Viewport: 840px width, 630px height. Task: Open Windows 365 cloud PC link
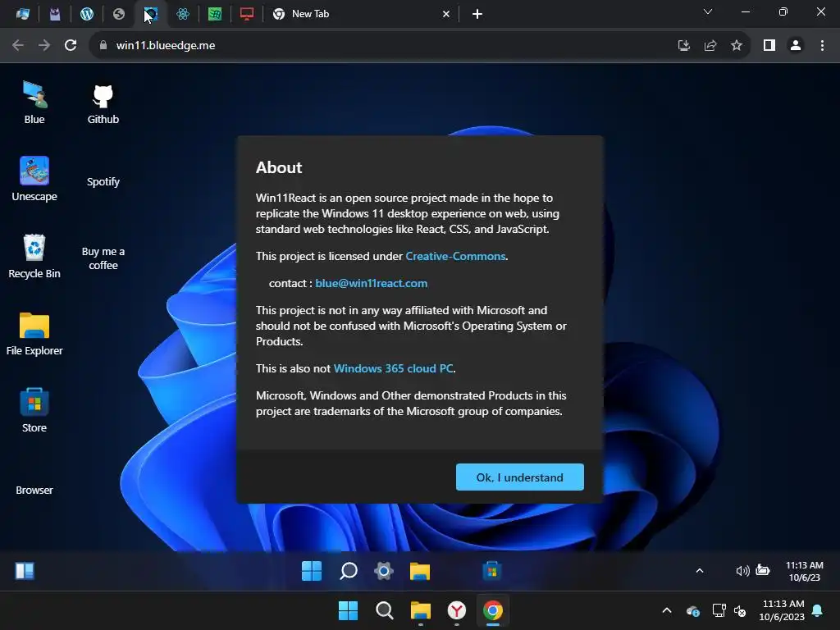393,368
